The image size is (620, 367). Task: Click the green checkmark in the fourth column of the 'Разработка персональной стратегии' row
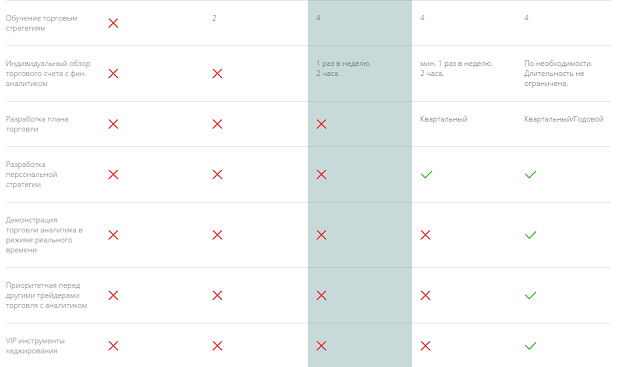(426, 174)
